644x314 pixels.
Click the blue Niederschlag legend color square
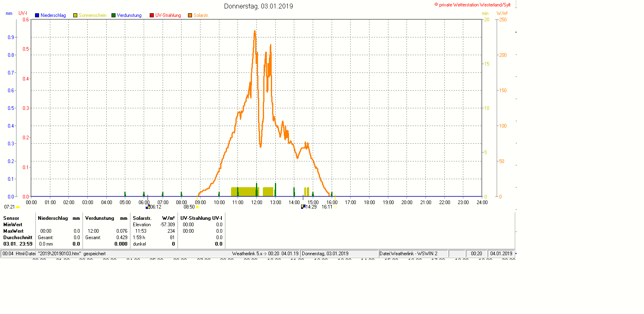click(x=37, y=15)
